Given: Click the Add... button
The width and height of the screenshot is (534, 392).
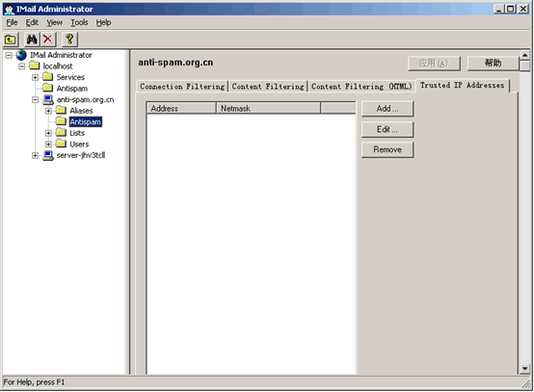Looking at the screenshot, I should (x=387, y=109).
